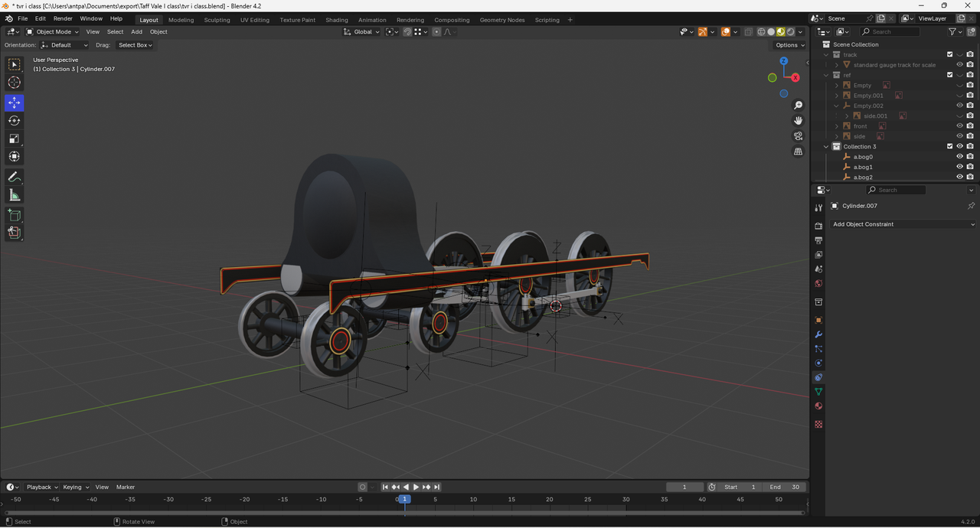Open the Physics properties tab
Screen dimensions: 980x528
[x=818, y=363]
